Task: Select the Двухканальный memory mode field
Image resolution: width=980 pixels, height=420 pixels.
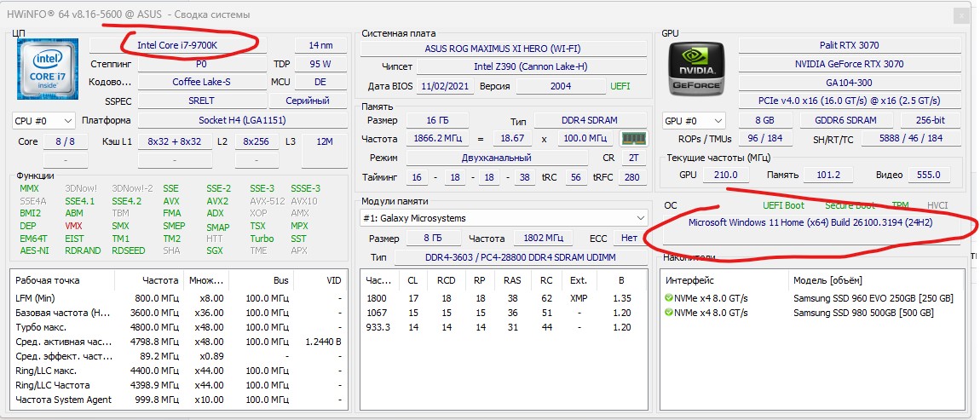Action: coord(497,158)
